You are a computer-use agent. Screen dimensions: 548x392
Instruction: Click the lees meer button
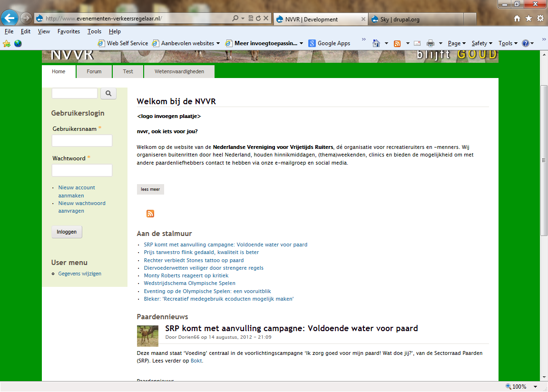150,189
